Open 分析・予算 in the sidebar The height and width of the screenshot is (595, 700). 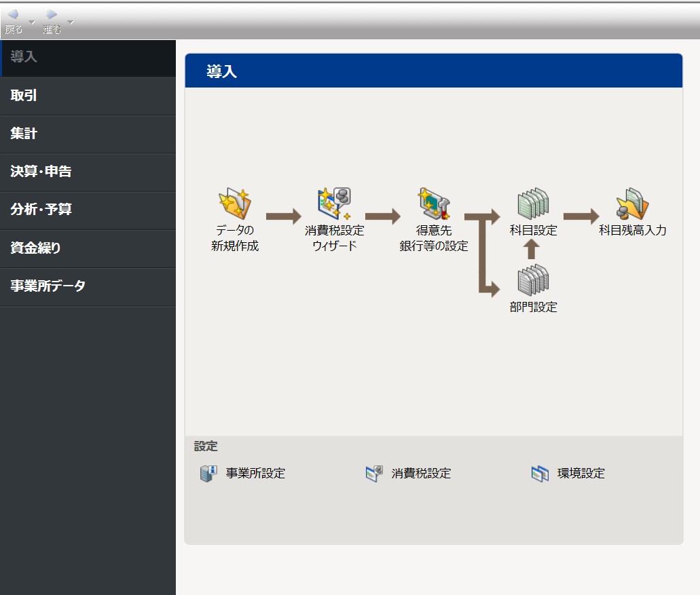(88, 210)
